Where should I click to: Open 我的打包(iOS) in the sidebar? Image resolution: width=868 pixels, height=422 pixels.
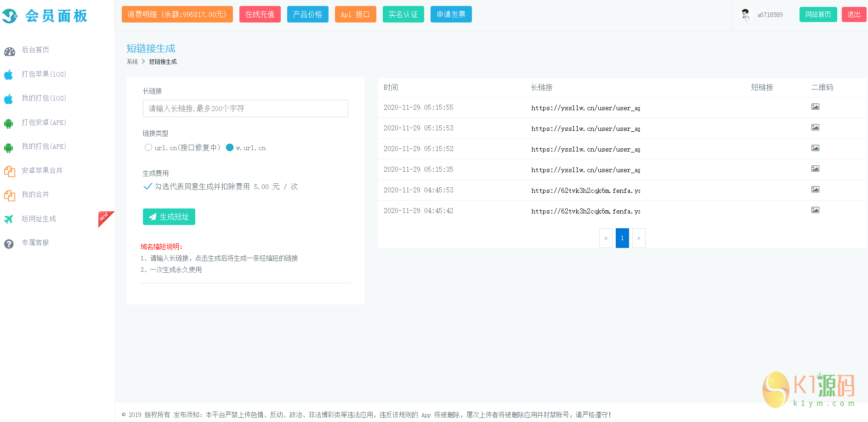[x=44, y=98]
